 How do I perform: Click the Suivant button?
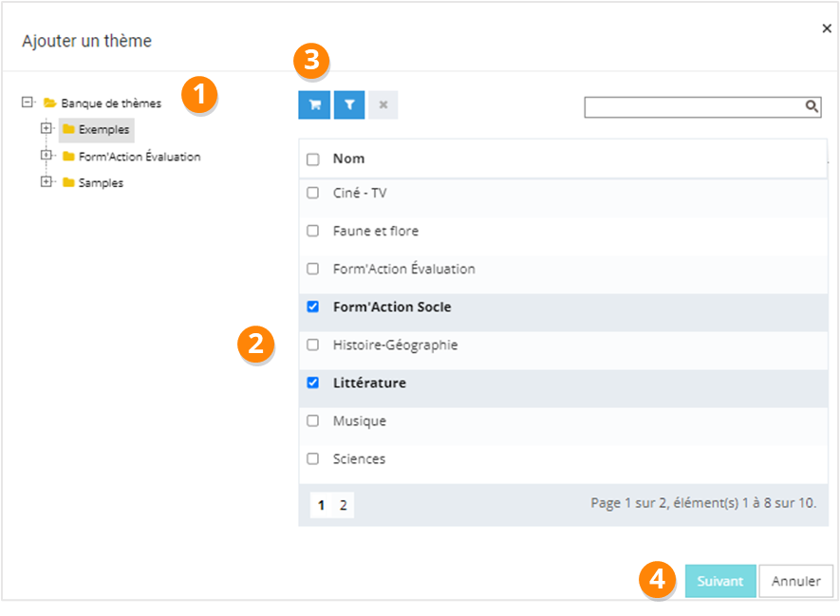(720, 581)
